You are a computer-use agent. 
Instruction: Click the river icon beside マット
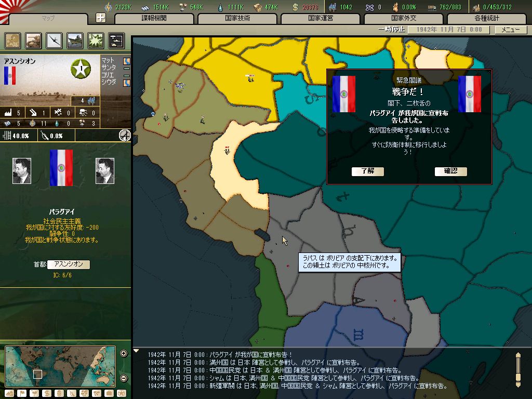tap(127, 61)
